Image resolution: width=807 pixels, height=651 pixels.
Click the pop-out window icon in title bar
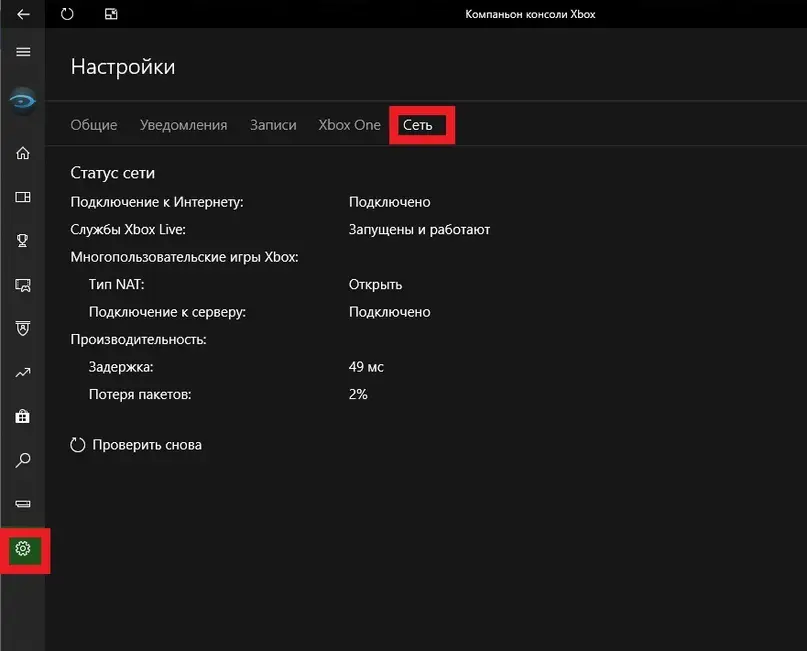[111, 14]
